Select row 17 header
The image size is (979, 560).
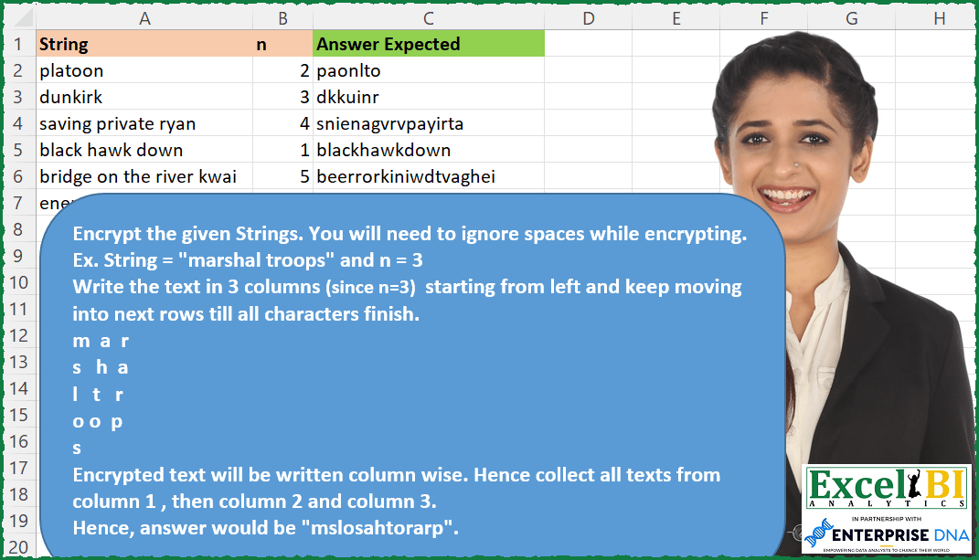pyautogui.click(x=18, y=468)
